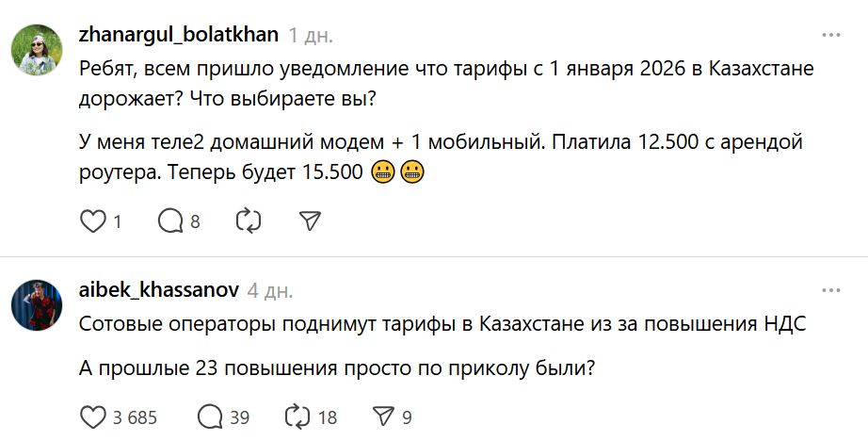Open zhanargul_bolatkhan username profile link
This screenshot has width=868, height=441.
tap(179, 35)
